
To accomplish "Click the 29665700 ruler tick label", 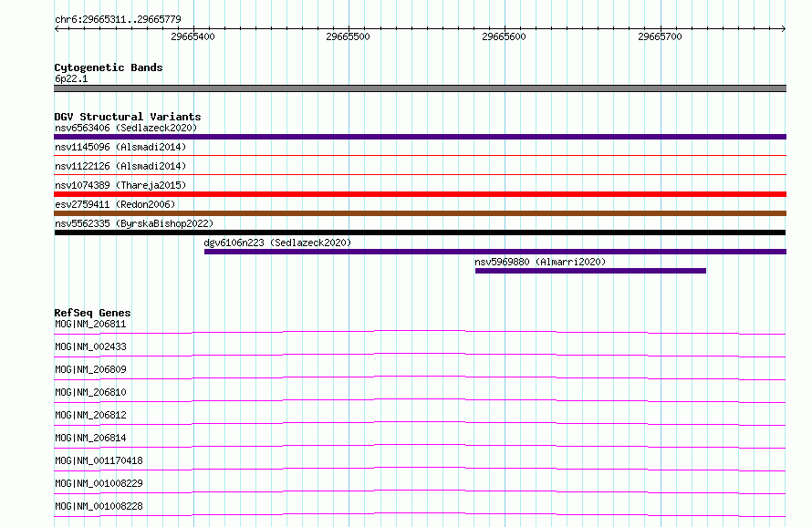I will (x=660, y=36).
